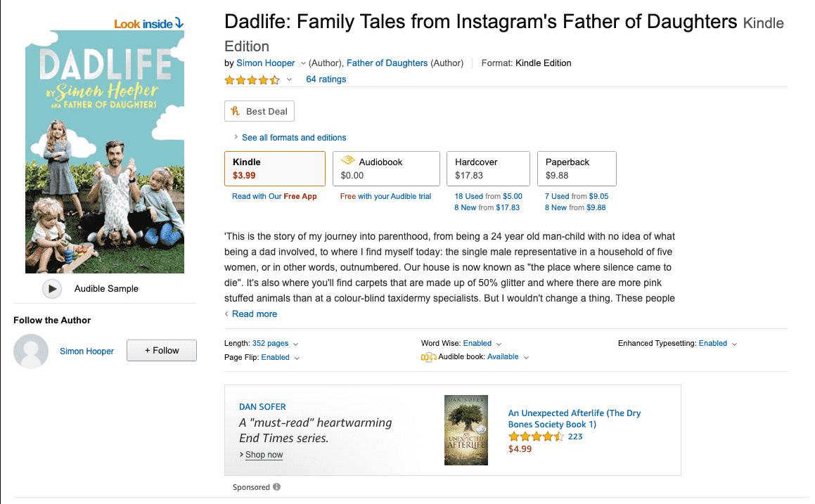Click the Audible logo in Audiobook format
The image size is (815, 504).
(347, 162)
